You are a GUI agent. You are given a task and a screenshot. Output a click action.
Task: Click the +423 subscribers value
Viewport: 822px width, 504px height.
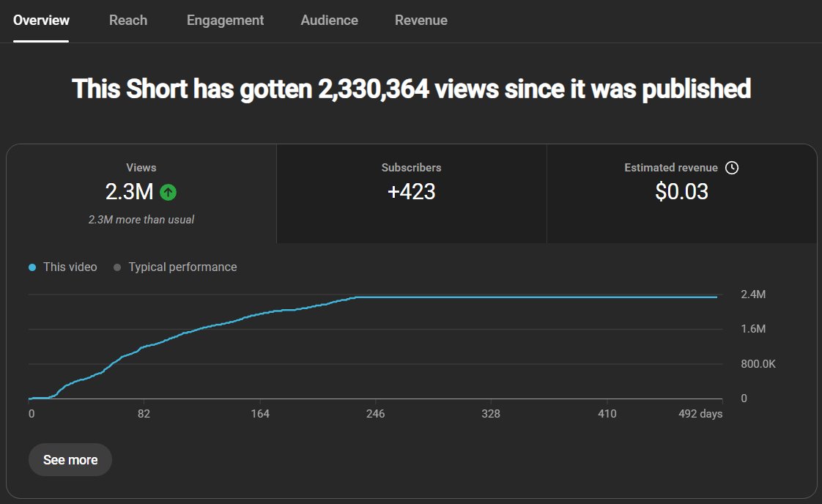coord(412,191)
